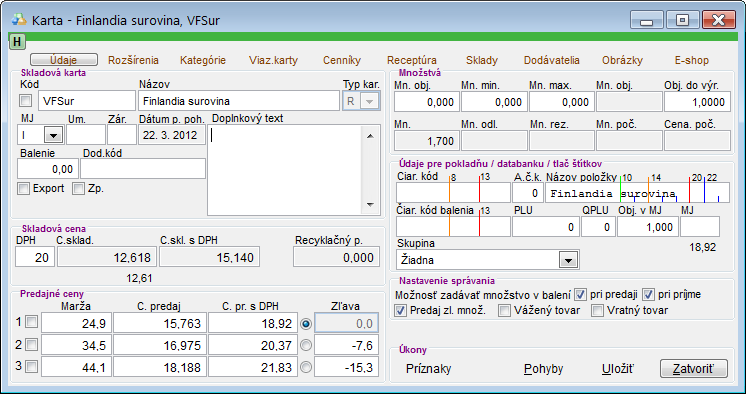Click the green H icon
Screen dimensions: 747x395
(x=18, y=42)
